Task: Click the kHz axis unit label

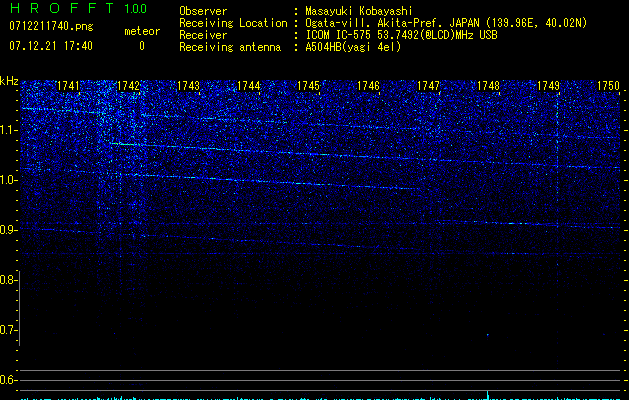Action: pos(9,81)
